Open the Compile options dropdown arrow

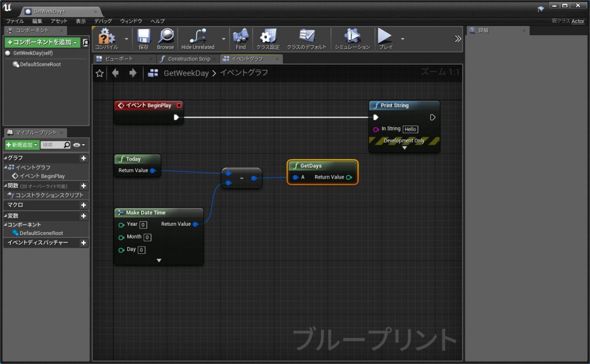[x=126, y=39]
